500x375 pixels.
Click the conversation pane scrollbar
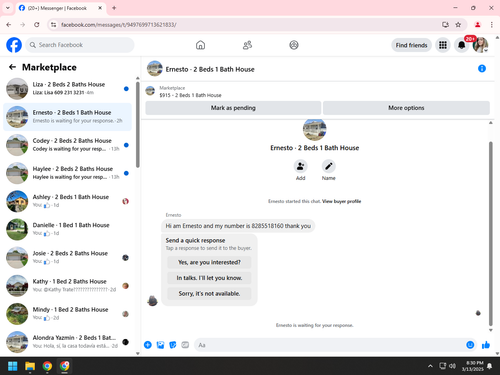click(x=490, y=233)
